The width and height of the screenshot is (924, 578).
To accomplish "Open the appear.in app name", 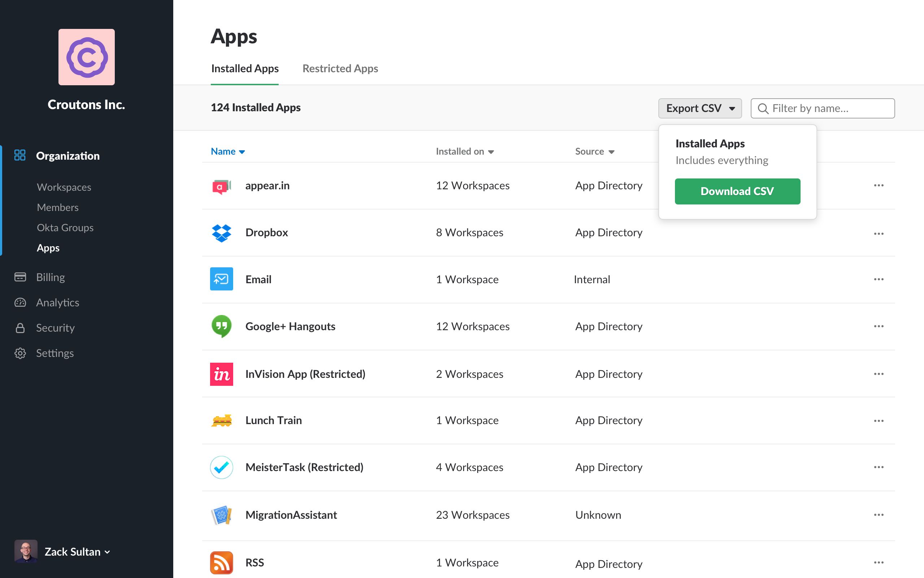I will [267, 185].
